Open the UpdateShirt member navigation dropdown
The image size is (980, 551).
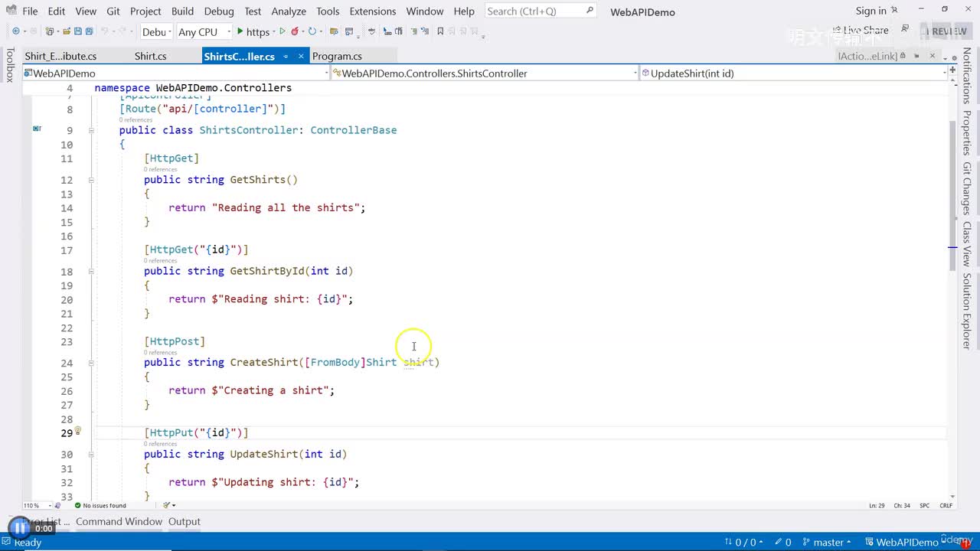(x=793, y=73)
